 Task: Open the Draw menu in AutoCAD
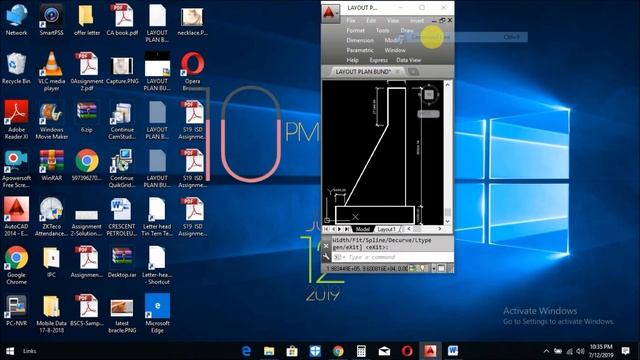pyautogui.click(x=407, y=30)
